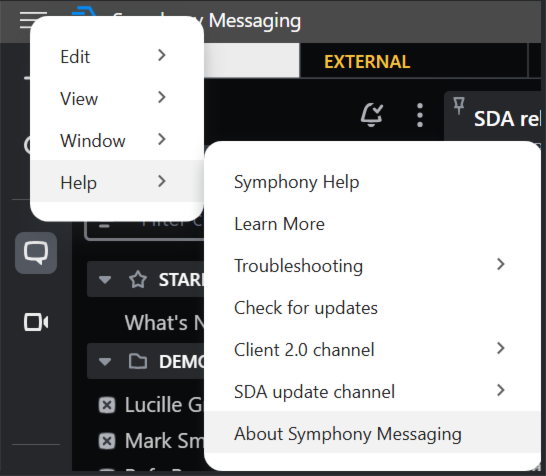This screenshot has width=546, height=476.
Task: Expand the Troubleshooting submenu chevron
Action: (x=500, y=264)
